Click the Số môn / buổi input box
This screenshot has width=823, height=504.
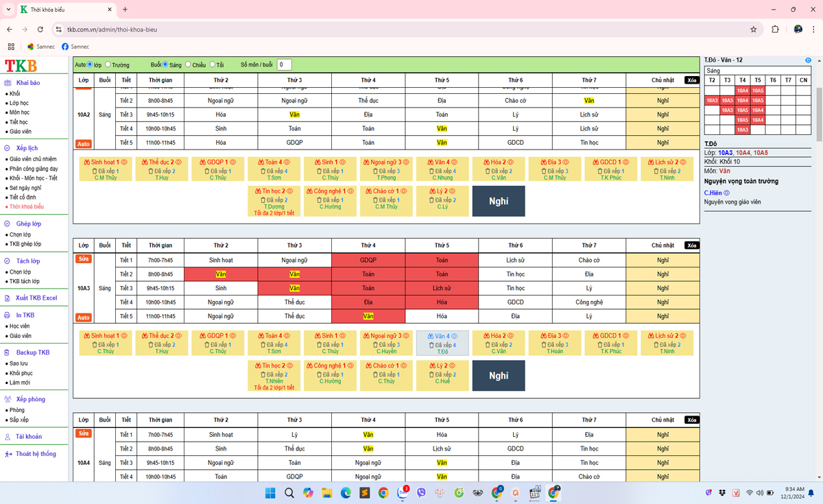coord(284,64)
